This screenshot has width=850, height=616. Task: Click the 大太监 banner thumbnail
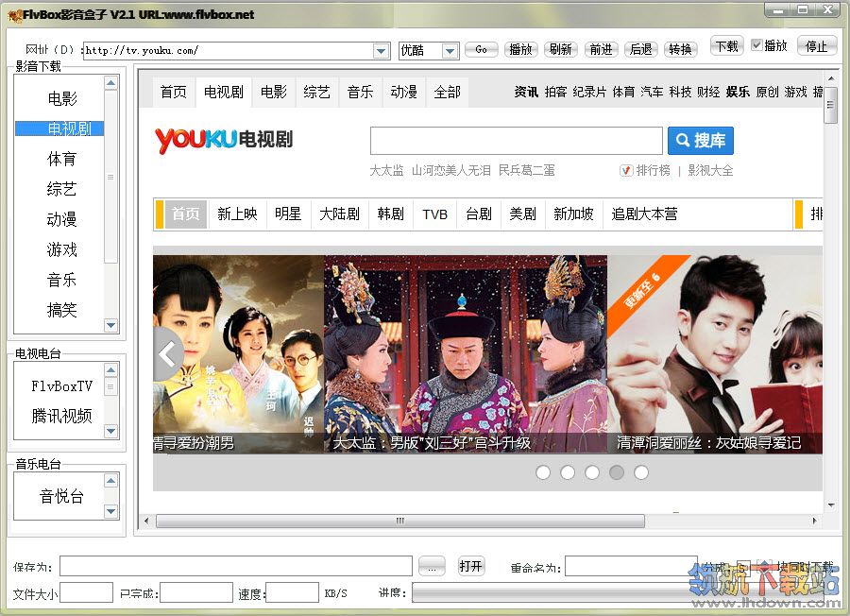point(465,354)
